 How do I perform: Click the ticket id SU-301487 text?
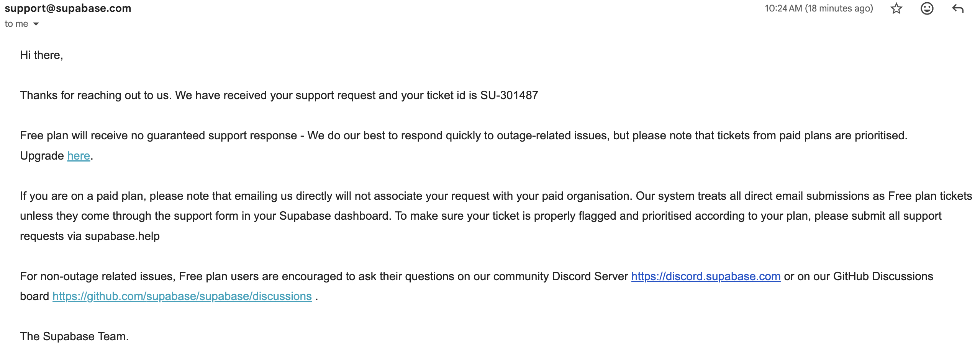509,95
